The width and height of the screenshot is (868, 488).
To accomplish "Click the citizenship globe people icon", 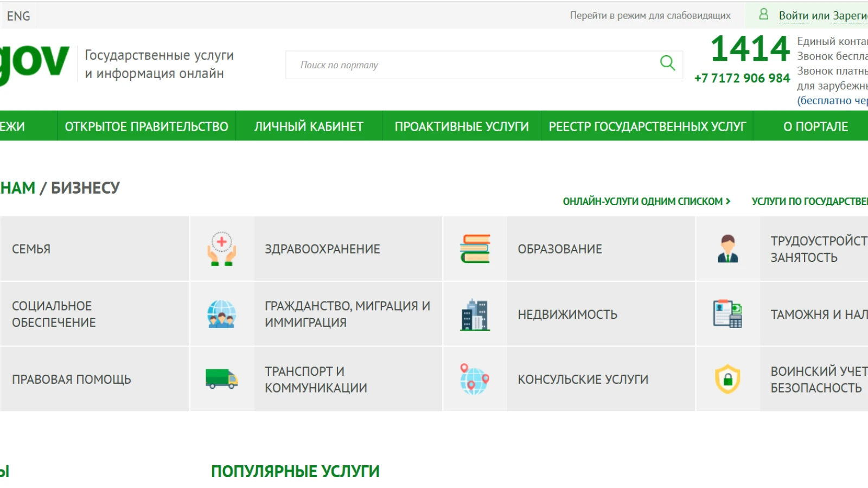I will pyautogui.click(x=221, y=314).
